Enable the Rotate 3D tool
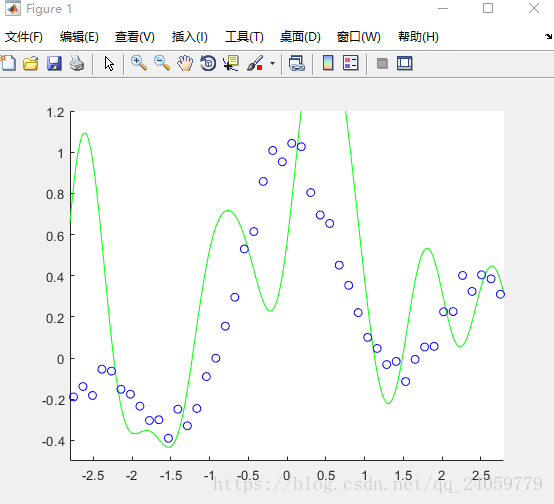Viewport: 554px width, 504px height. pos(208,64)
